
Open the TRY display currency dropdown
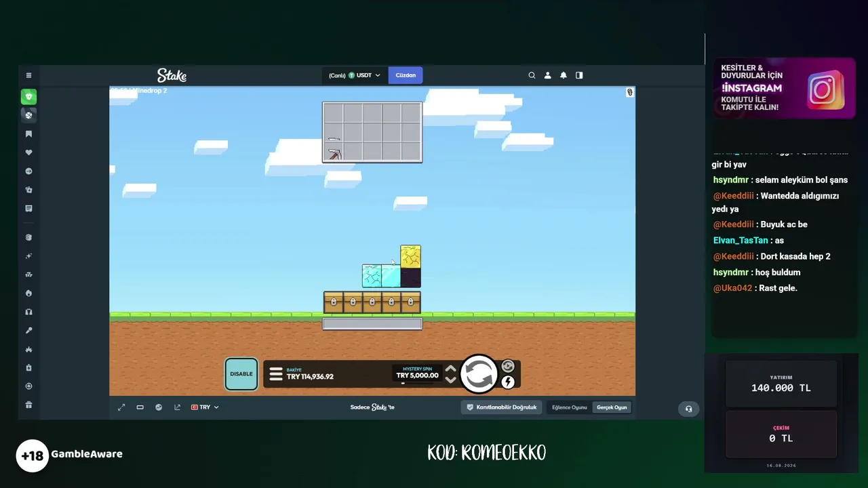pos(205,407)
